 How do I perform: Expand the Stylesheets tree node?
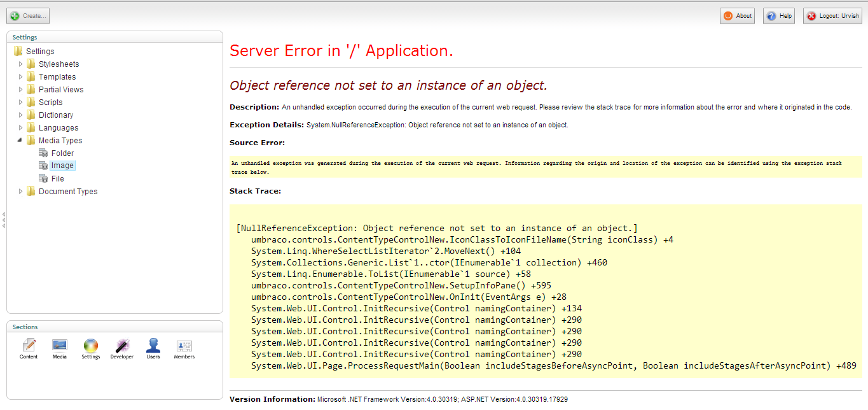20,64
